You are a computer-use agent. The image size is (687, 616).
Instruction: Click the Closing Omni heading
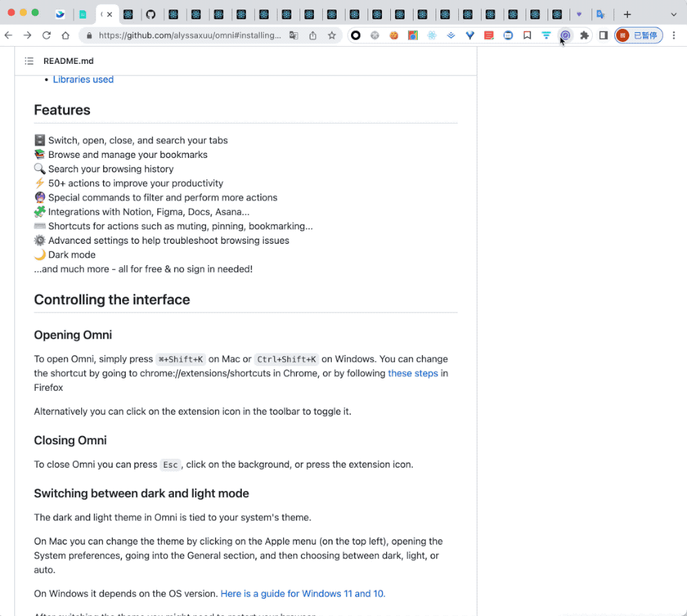coord(70,440)
